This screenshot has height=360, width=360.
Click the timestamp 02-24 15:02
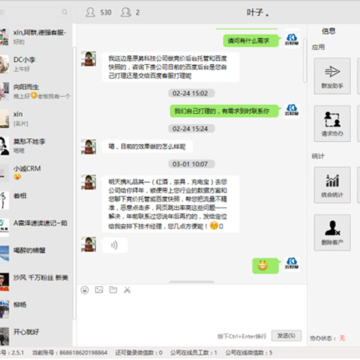click(x=190, y=93)
